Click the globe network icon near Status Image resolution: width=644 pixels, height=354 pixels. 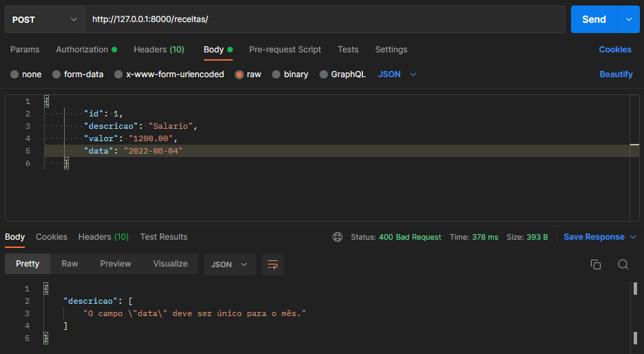pyautogui.click(x=337, y=237)
